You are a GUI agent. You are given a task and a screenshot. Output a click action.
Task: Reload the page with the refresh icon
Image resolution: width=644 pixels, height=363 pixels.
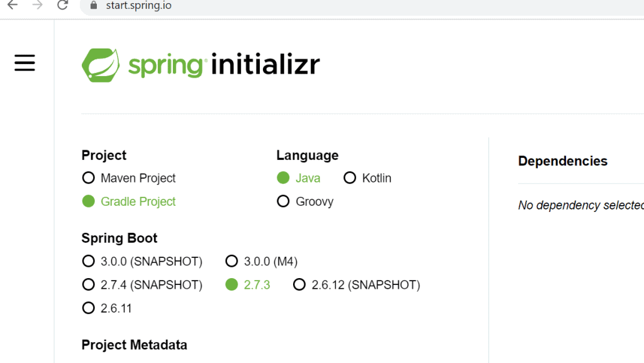[x=62, y=6]
